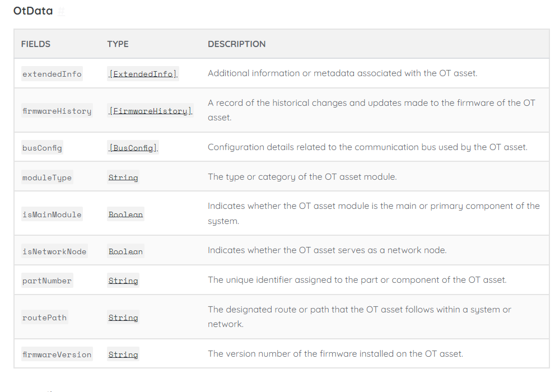Open the ExtendedInfo type link
Screen dimensions: 555x392
(143, 74)
